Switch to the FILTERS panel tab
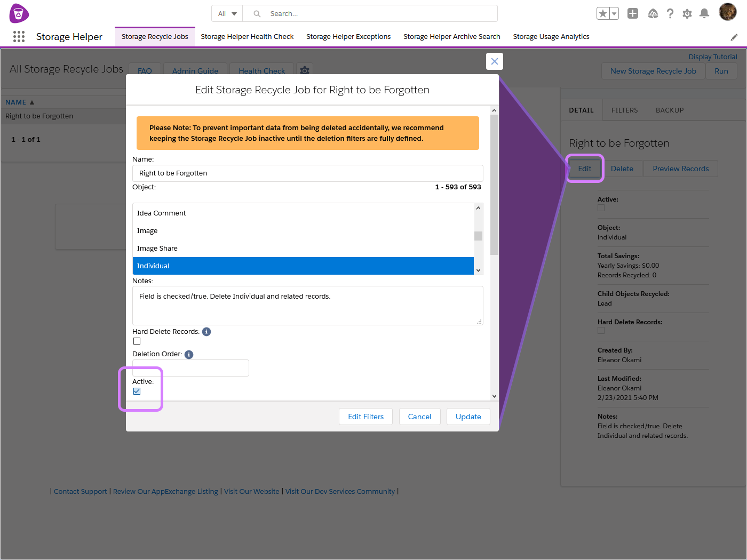This screenshot has height=560, width=747. (x=625, y=110)
